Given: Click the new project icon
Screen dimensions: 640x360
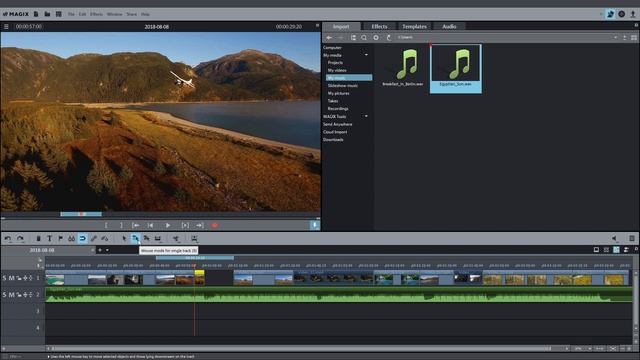Looking at the screenshot, I should pyautogui.click(x=36, y=14).
